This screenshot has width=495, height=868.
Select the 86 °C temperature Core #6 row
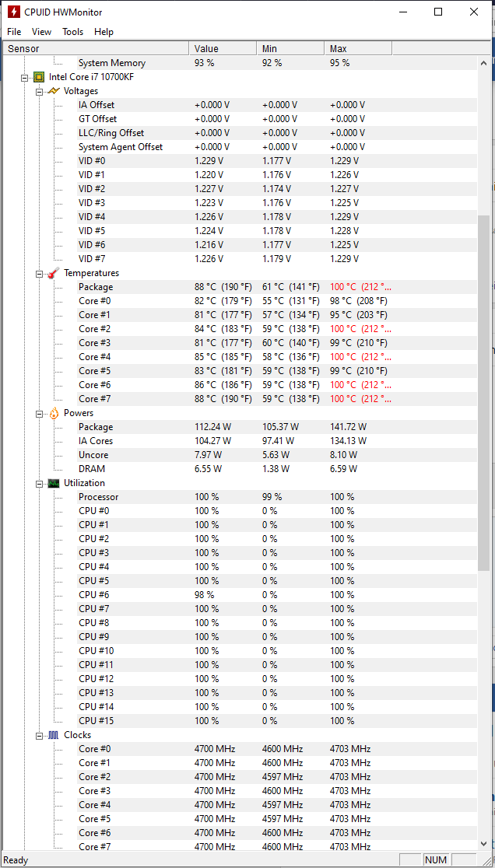click(277, 385)
